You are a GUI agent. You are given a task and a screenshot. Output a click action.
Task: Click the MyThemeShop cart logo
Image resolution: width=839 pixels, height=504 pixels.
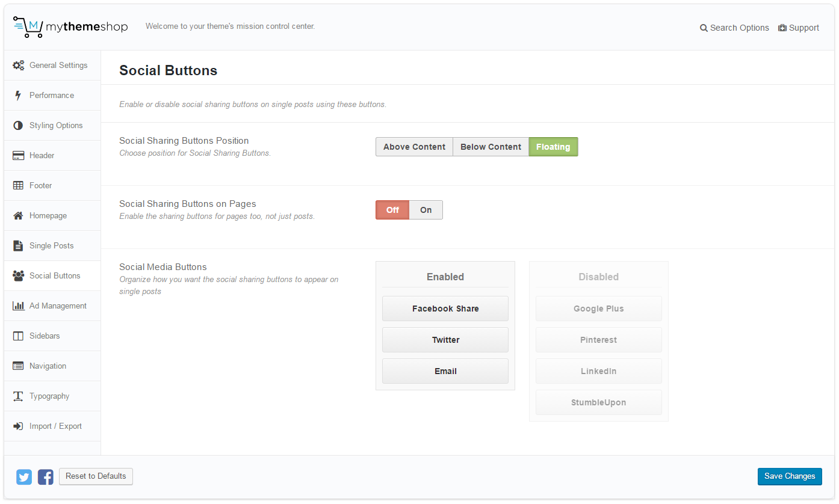(x=28, y=27)
